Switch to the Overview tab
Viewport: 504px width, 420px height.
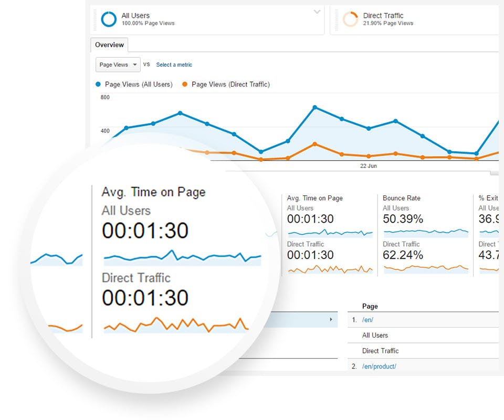point(109,45)
